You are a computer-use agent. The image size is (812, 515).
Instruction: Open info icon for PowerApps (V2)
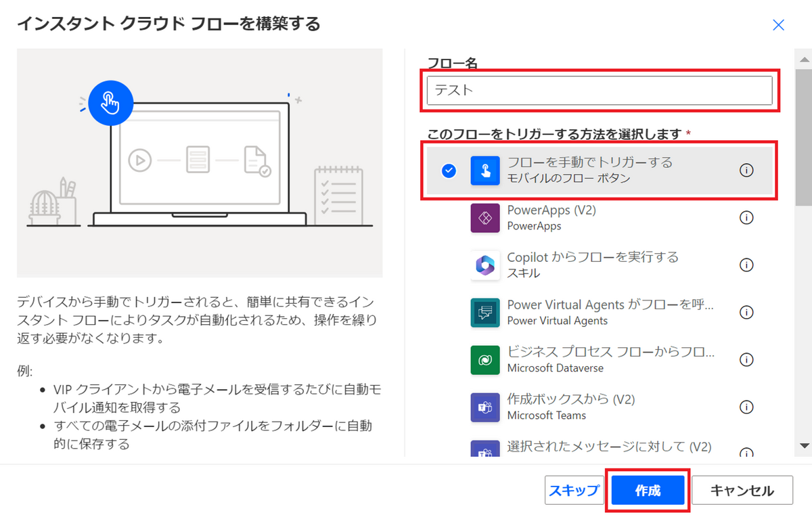tap(746, 218)
